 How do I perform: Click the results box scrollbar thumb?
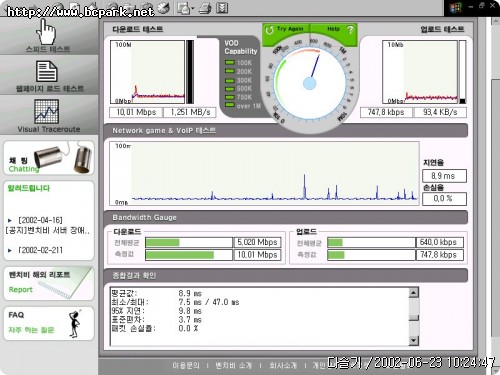point(413,317)
